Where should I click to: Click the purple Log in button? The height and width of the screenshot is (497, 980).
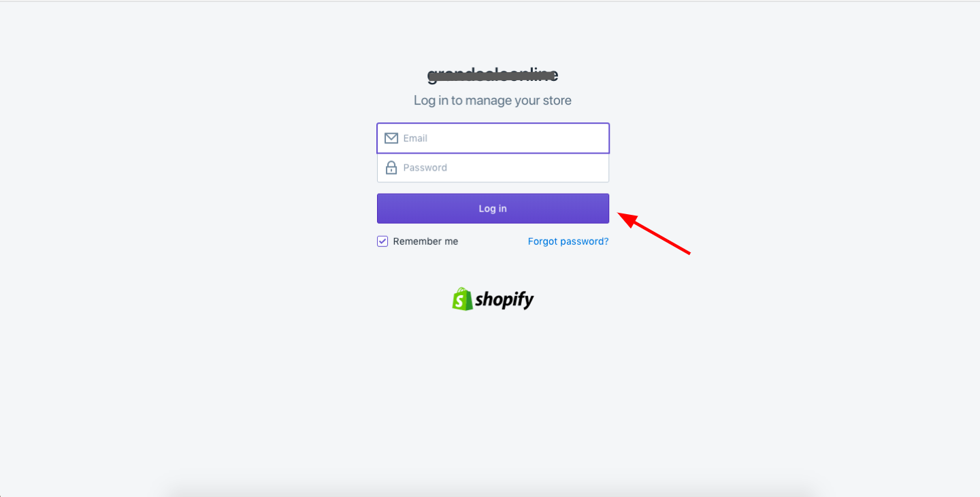pyautogui.click(x=493, y=209)
